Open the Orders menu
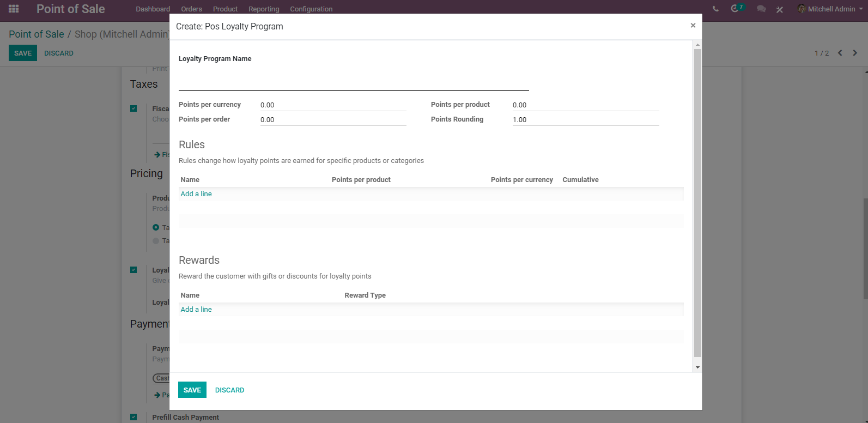The width and height of the screenshot is (868, 423). [x=191, y=9]
